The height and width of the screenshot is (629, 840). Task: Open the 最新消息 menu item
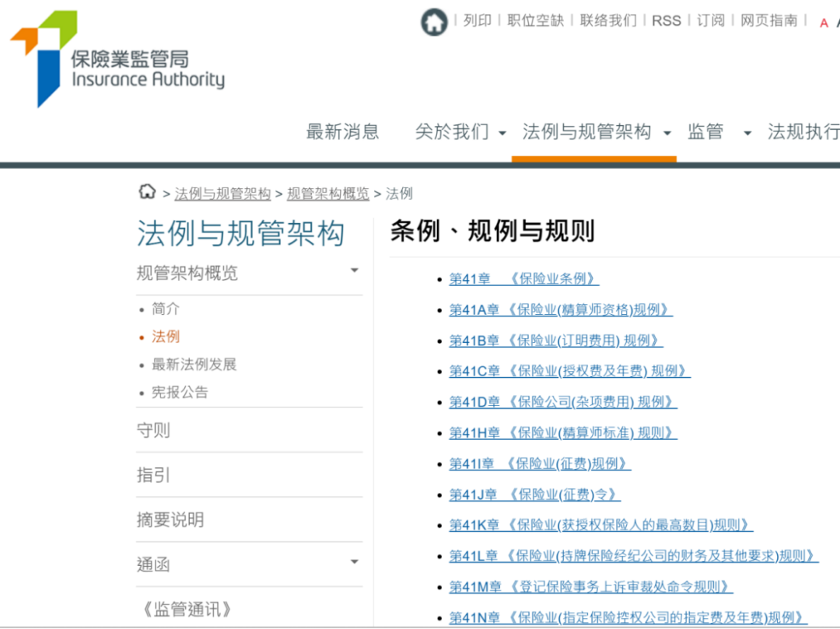[x=342, y=132]
